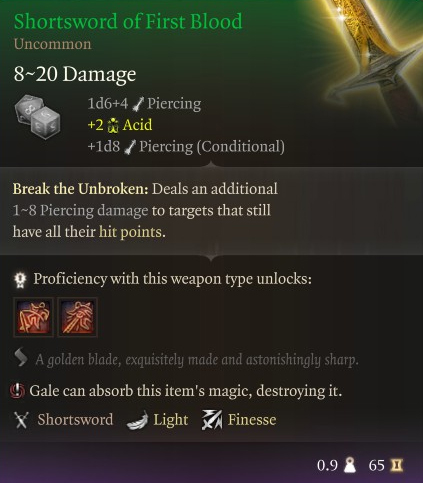
Task: Click the Shortsword of First Blood title
Action: (x=128, y=21)
